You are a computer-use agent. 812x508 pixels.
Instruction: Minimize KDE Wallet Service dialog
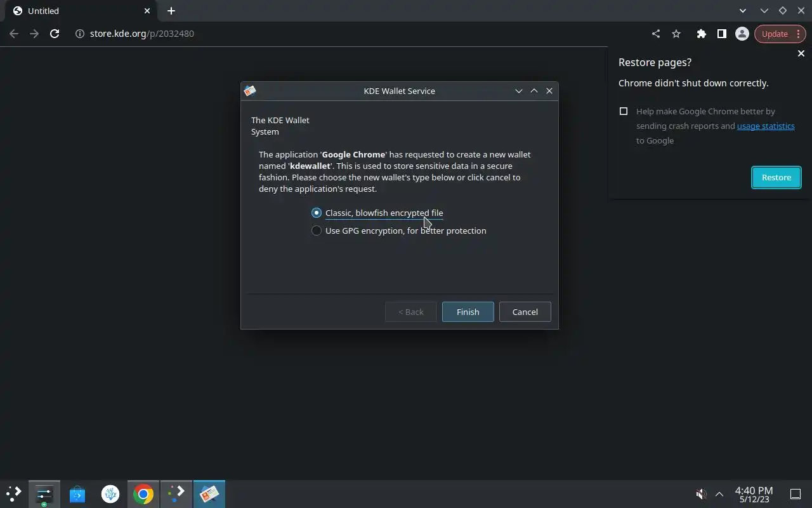pyautogui.click(x=519, y=91)
